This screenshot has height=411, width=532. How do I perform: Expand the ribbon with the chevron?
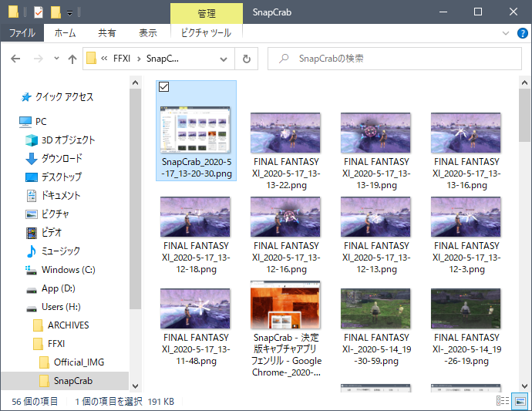tap(506, 33)
